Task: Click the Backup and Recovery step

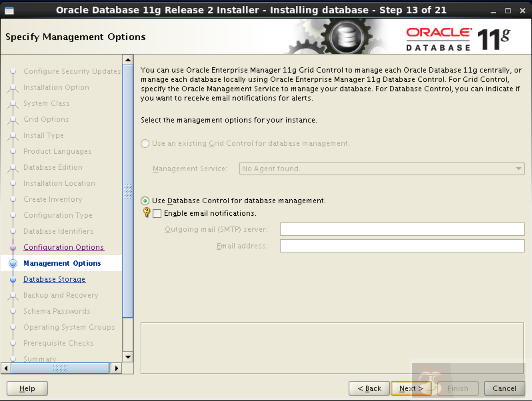Action: click(61, 295)
